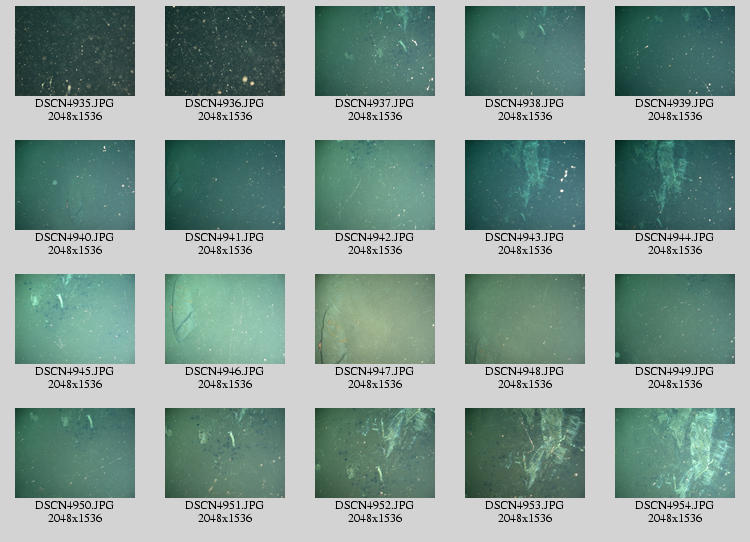Open thumbnail image DSCN4940.JPG

[x=75, y=185]
